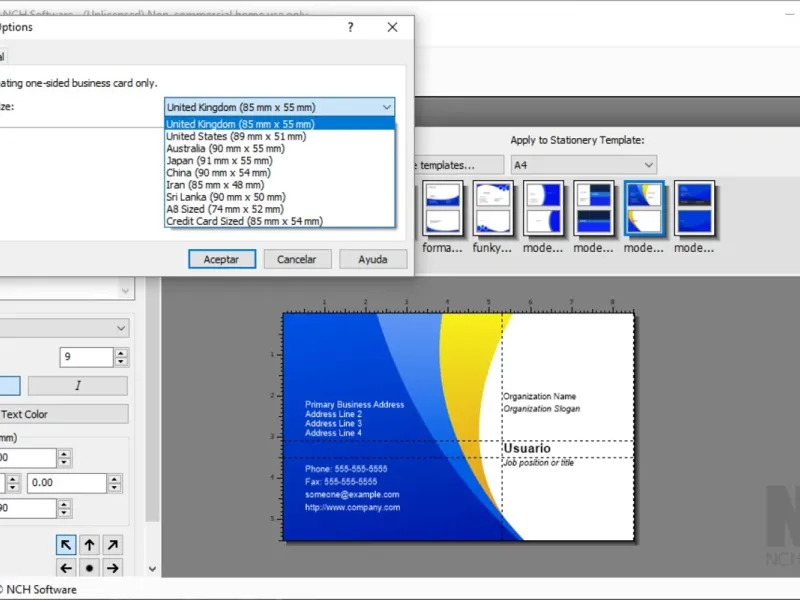This screenshot has width=800, height=600.
Task: Pick the highlighted blue-yellow modern template
Action: click(x=643, y=208)
